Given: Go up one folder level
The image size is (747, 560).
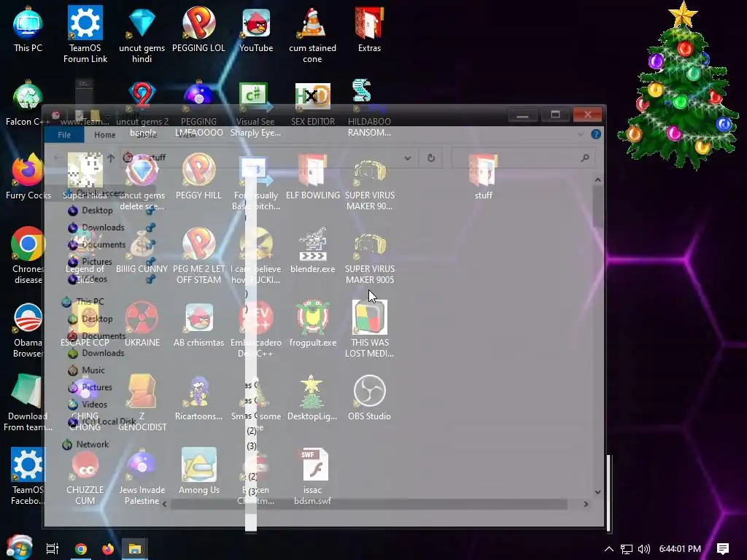Looking at the screenshot, I should 111,157.
